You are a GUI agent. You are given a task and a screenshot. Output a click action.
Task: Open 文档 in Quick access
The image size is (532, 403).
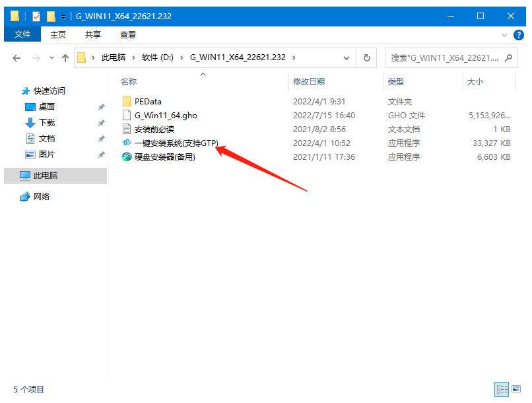coord(47,139)
